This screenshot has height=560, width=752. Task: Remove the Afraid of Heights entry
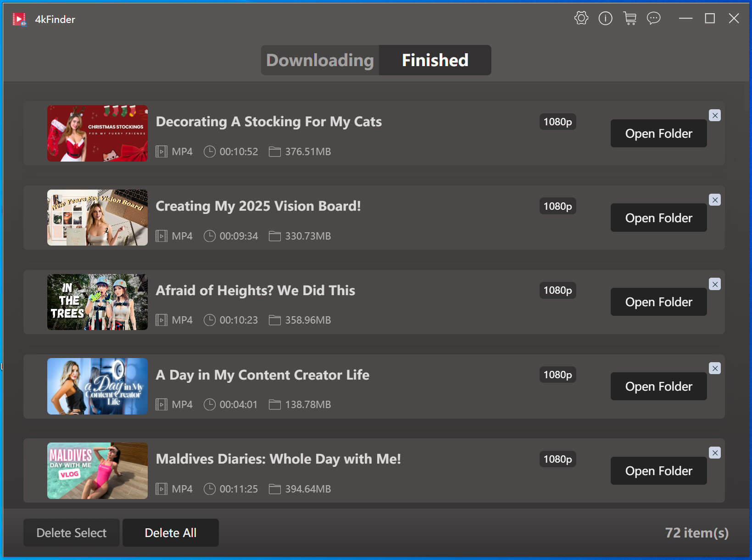[x=714, y=285]
